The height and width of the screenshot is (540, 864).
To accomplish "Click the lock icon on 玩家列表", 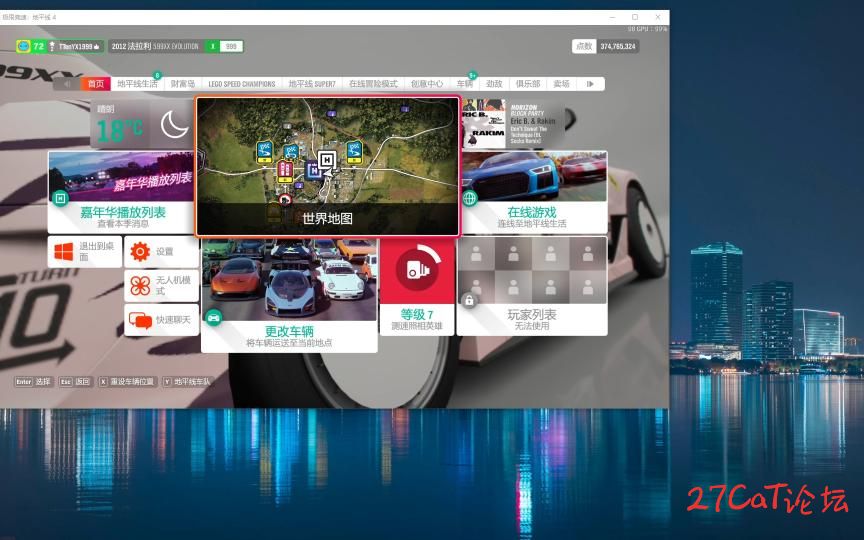I will 469,301.
